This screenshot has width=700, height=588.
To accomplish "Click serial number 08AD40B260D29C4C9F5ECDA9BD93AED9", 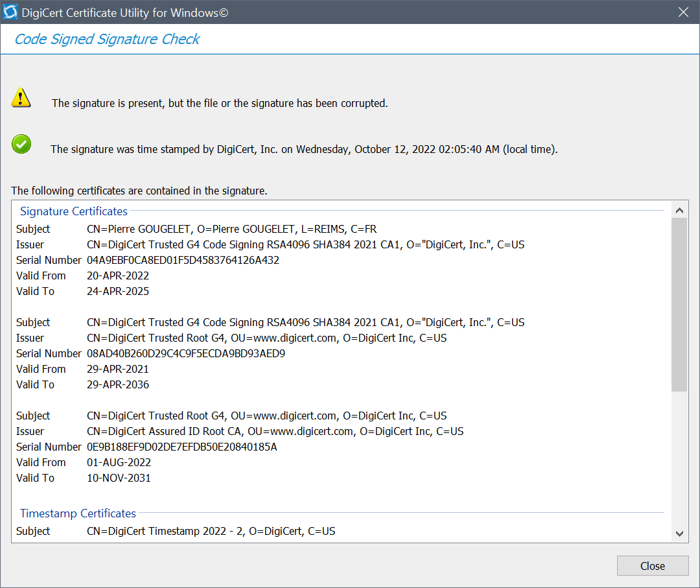I will tap(185, 353).
